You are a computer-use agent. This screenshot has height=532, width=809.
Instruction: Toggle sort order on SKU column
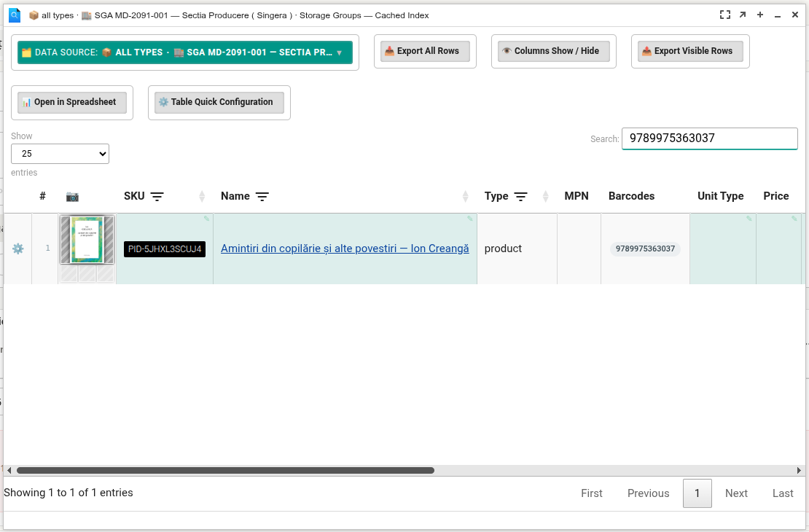(x=202, y=197)
